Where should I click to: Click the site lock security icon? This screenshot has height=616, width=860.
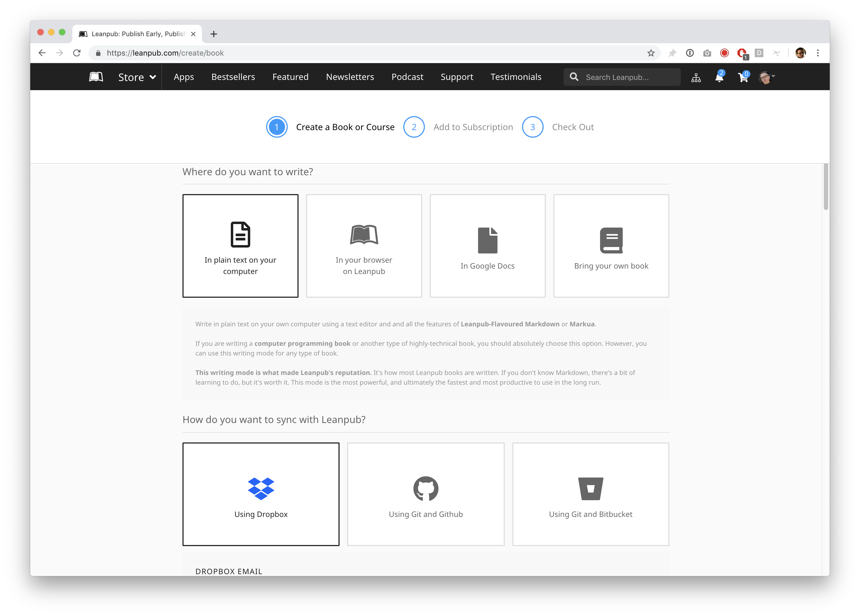[98, 53]
